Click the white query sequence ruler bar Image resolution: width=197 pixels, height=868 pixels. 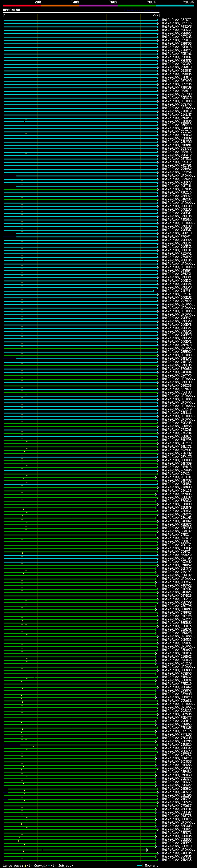[81, 12]
